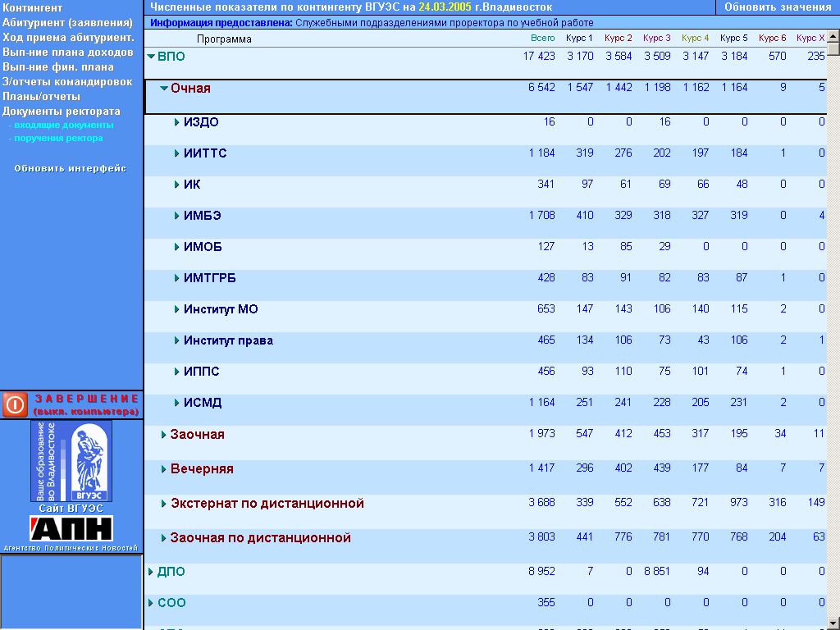Click the Курс 6 column header

(773, 38)
